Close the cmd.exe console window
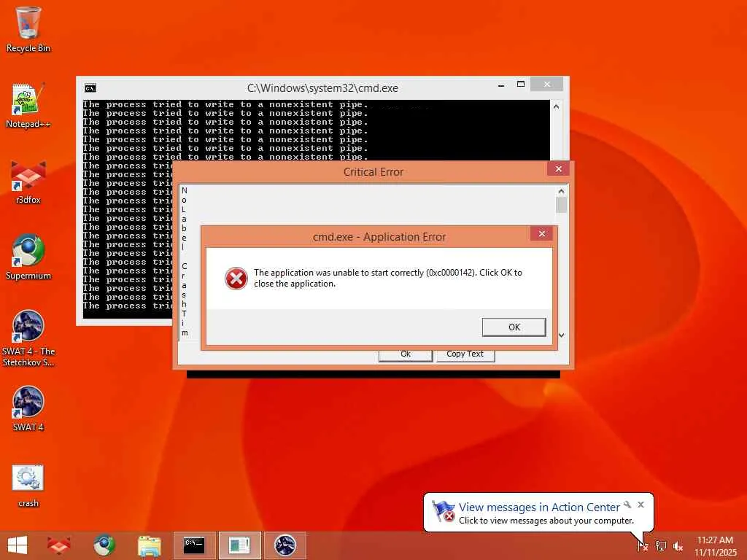 [x=546, y=85]
